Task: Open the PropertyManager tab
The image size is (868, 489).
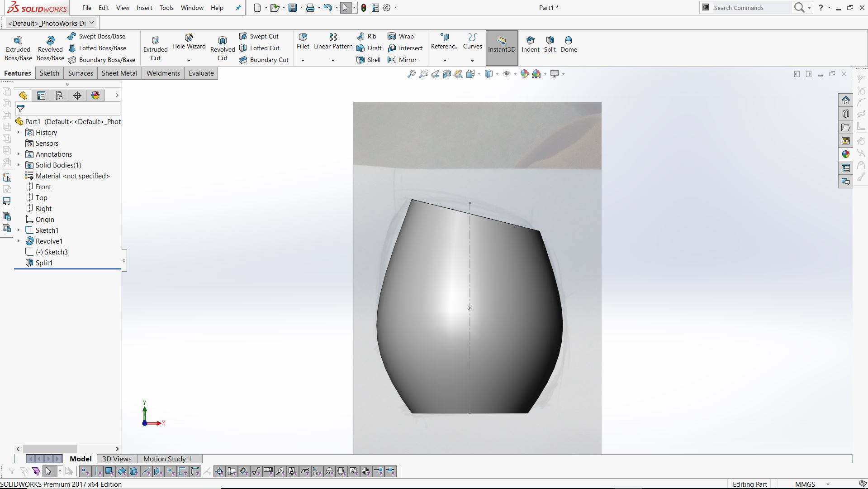Action: click(41, 96)
